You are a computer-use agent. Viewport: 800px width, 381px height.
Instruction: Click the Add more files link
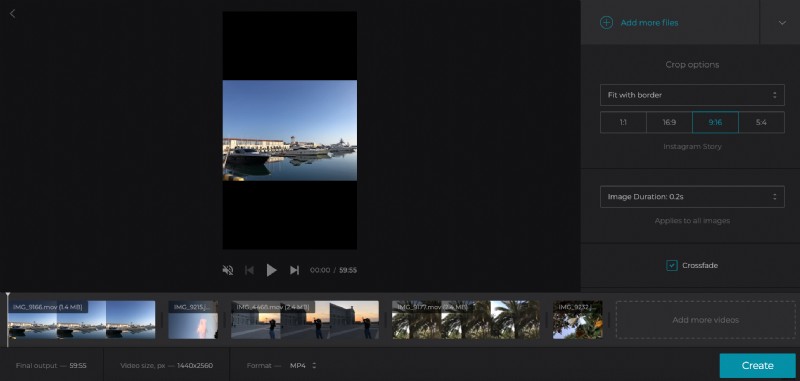pos(649,23)
